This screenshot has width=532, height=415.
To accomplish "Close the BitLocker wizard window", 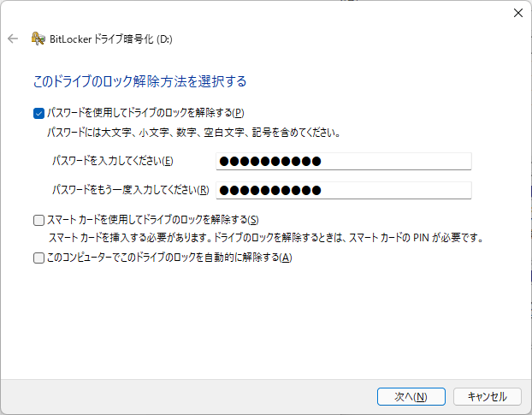I will (x=517, y=12).
